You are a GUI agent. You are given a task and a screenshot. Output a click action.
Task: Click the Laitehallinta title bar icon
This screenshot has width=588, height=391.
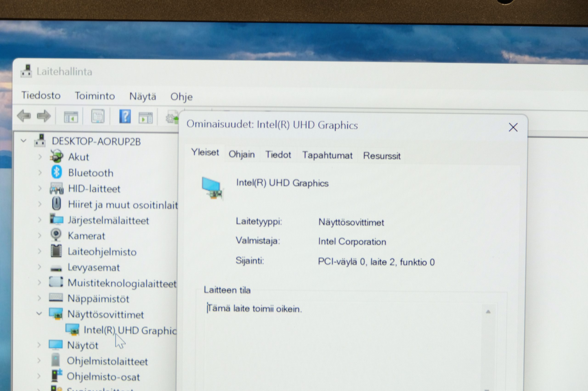(26, 71)
